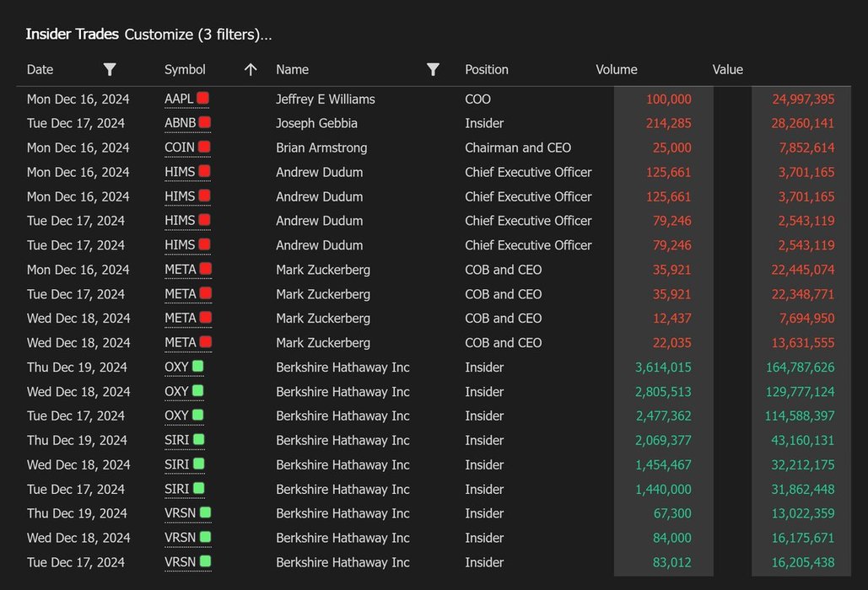Open Customize (3 filters) settings

[198, 35]
